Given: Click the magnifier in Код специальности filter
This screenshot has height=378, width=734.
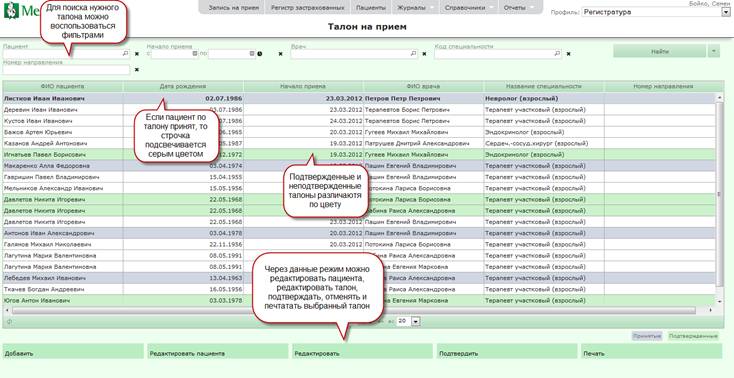Looking at the screenshot, I should click(x=557, y=54).
